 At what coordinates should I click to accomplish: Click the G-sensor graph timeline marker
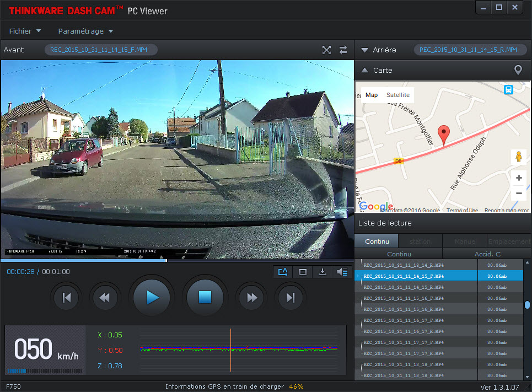[230, 350]
